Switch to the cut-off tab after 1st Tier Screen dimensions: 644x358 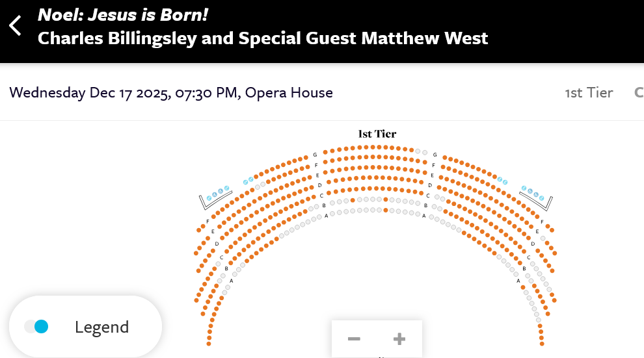tap(638, 92)
